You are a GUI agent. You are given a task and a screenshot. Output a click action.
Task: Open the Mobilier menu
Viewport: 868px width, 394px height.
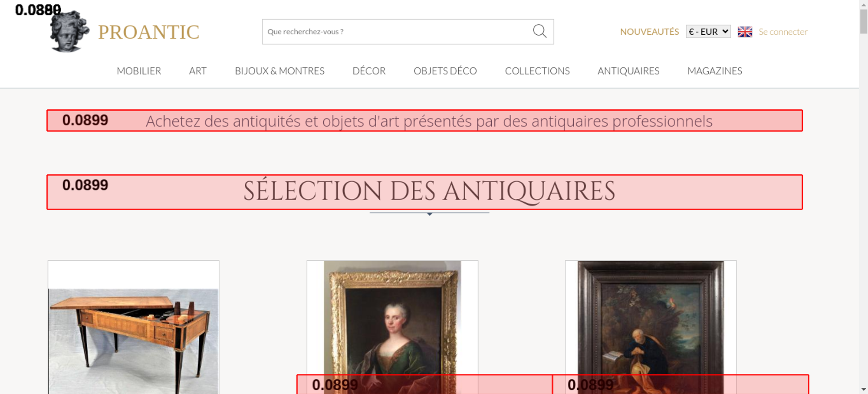pyautogui.click(x=139, y=71)
